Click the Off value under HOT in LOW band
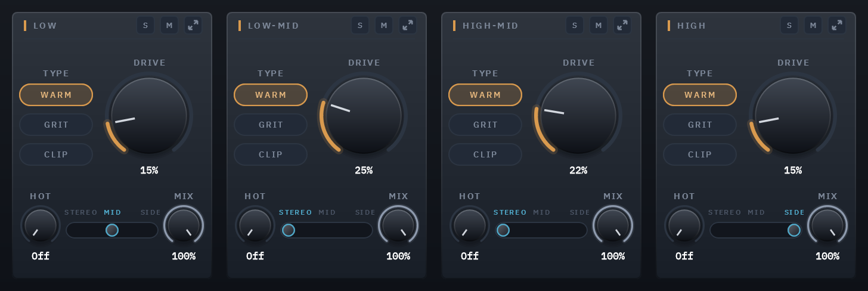 point(41,256)
